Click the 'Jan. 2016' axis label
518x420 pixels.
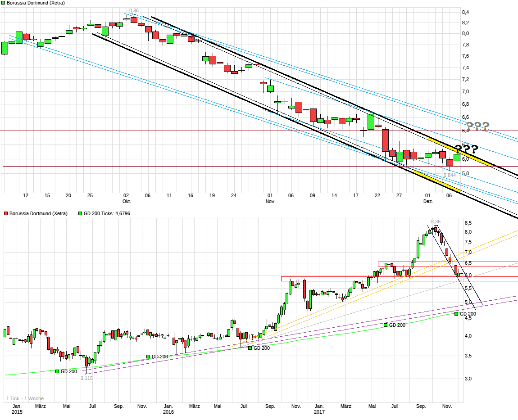(x=168, y=409)
